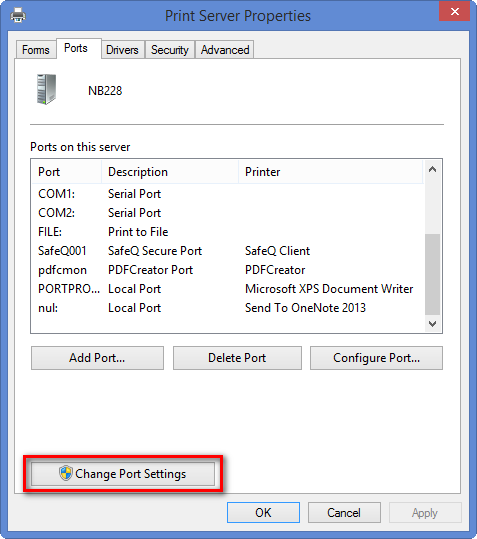Click the printer icon in title bar
This screenshot has width=477, height=539.
click(18, 15)
